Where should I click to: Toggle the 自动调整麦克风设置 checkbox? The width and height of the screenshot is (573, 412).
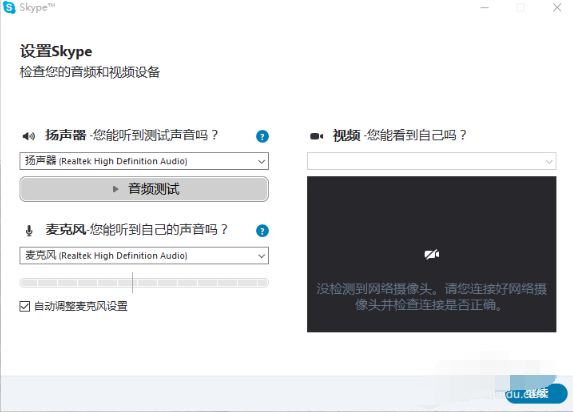24,306
